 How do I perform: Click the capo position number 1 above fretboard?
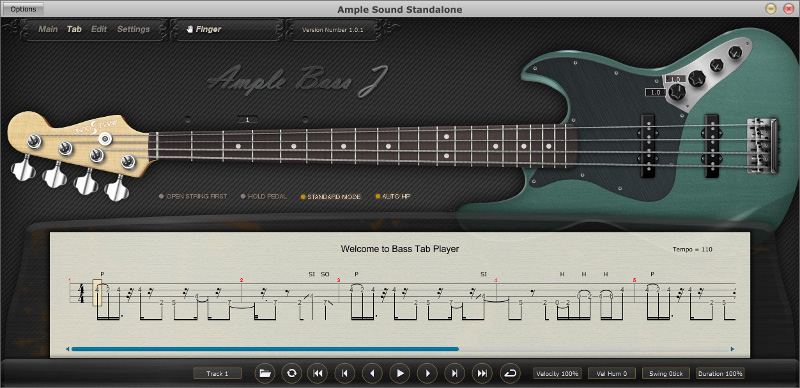coord(247,119)
